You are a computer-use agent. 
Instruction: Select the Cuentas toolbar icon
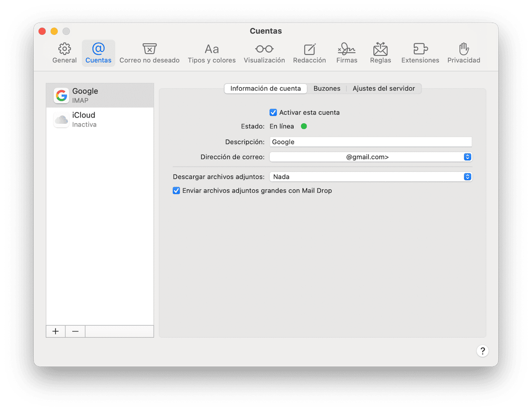click(98, 53)
